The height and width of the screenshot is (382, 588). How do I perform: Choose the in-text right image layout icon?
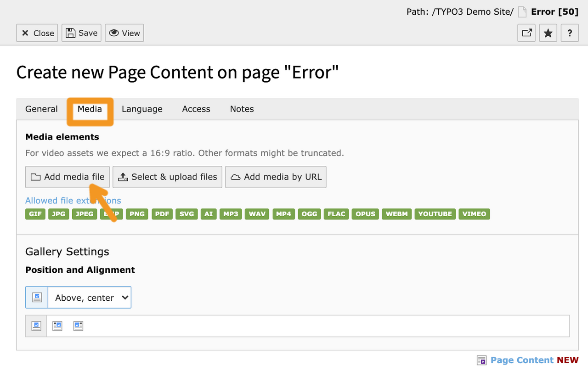click(57, 326)
